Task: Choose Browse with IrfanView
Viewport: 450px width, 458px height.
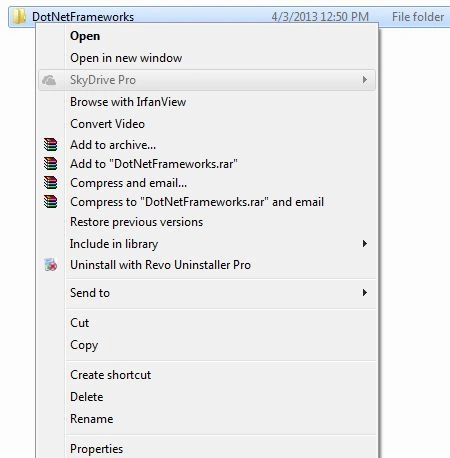Action: tap(128, 102)
